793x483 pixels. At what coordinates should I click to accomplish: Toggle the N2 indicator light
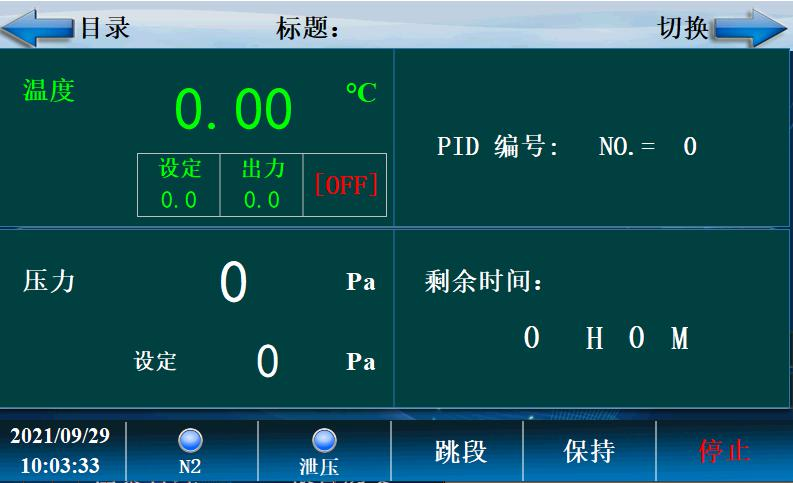190,441
